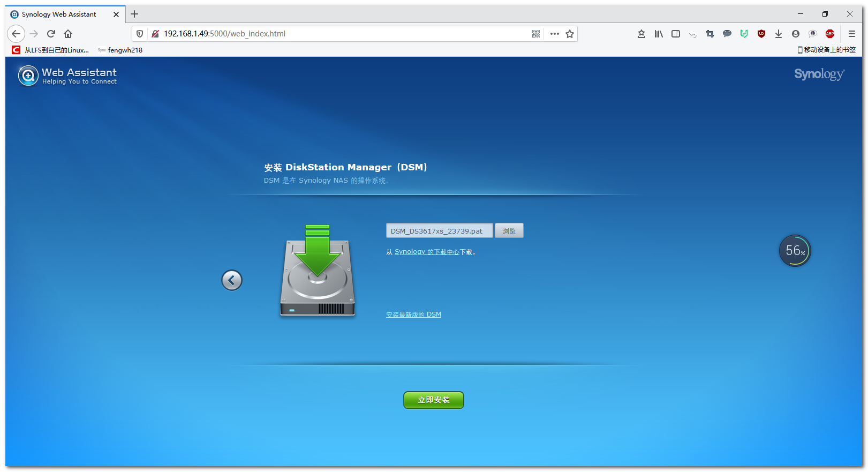868x472 pixels.
Task: Click the green shield extension icon
Action: click(x=744, y=34)
